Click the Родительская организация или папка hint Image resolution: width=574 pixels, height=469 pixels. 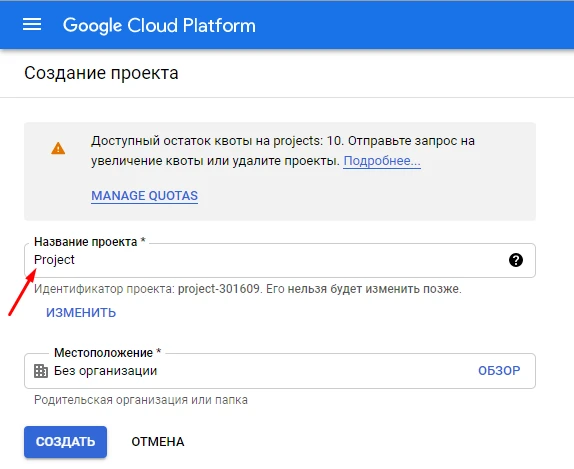pos(141,400)
